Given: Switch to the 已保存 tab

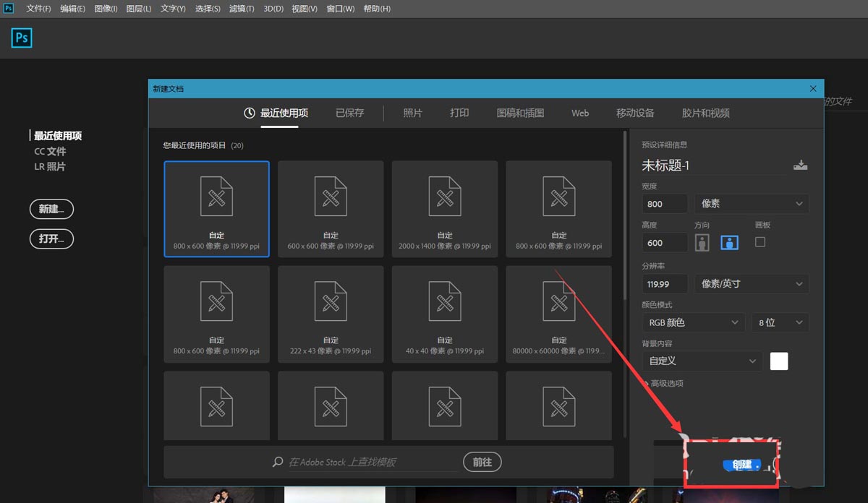Looking at the screenshot, I should tap(350, 113).
